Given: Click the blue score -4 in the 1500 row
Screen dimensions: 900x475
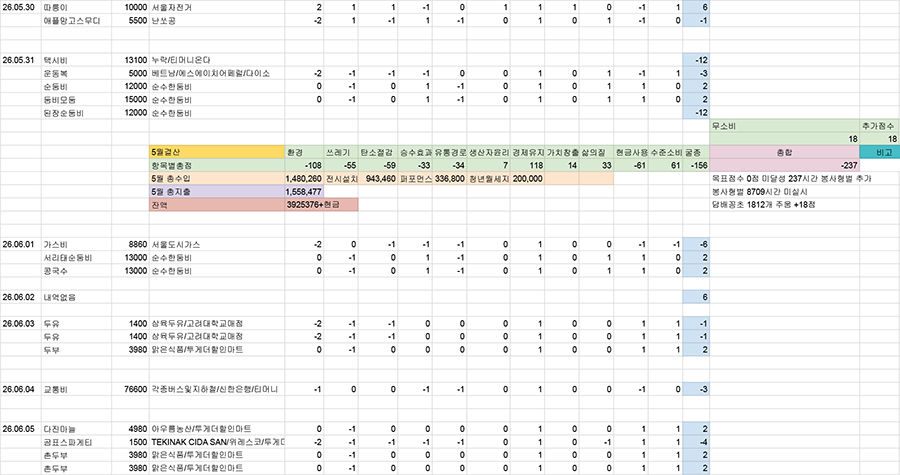Looking at the screenshot, I should [x=696, y=442].
